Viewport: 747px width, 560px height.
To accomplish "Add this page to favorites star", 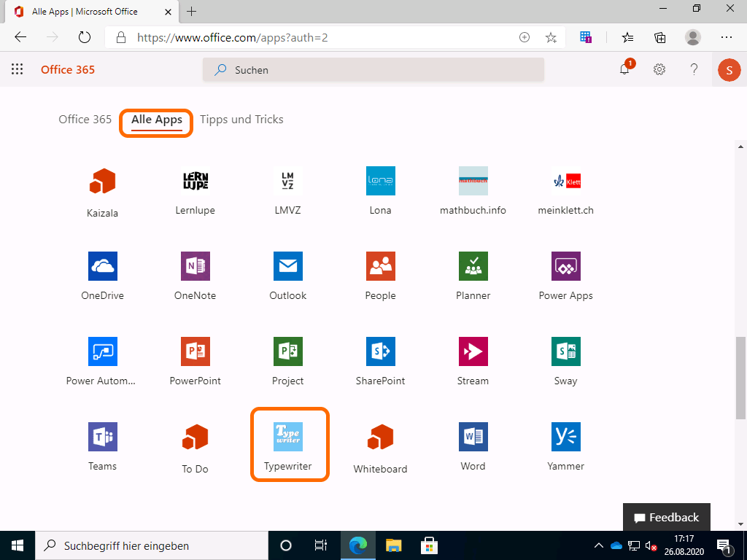I will coord(551,37).
